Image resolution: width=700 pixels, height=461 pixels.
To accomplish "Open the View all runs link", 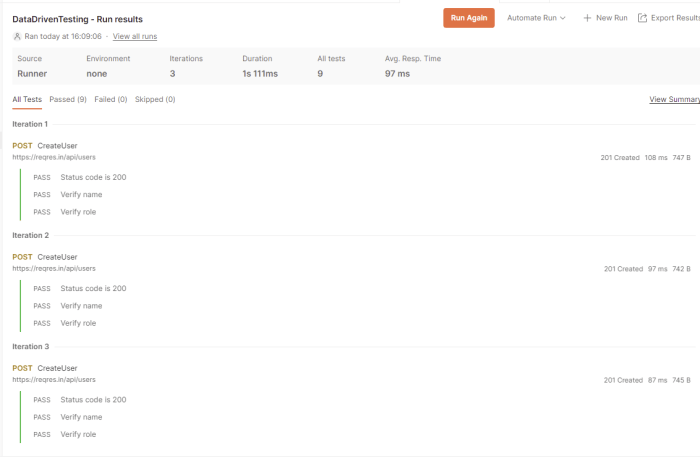I will [135, 36].
